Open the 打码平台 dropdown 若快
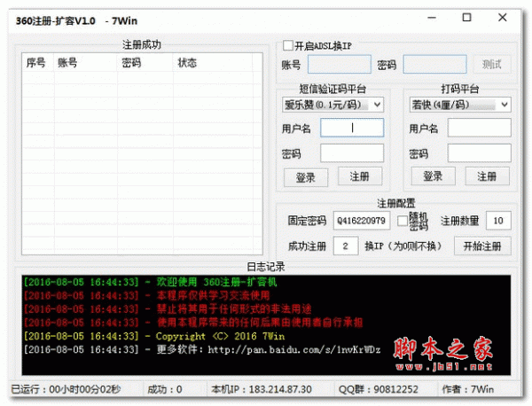 tap(460, 105)
